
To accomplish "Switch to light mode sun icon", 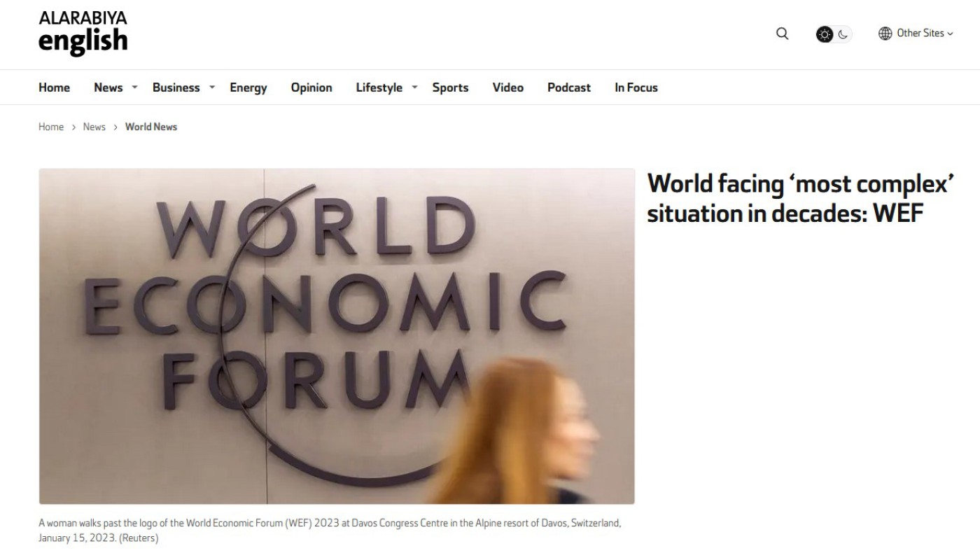I will tap(825, 34).
